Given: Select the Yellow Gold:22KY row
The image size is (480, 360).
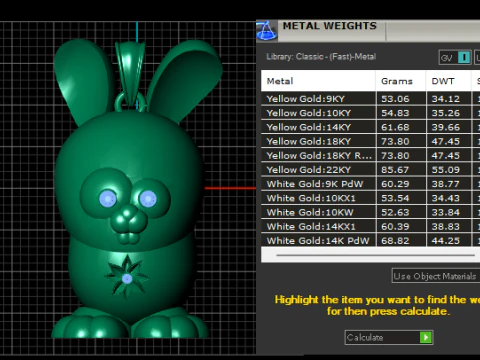Looking at the screenshot, I should (x=370, y=170).
